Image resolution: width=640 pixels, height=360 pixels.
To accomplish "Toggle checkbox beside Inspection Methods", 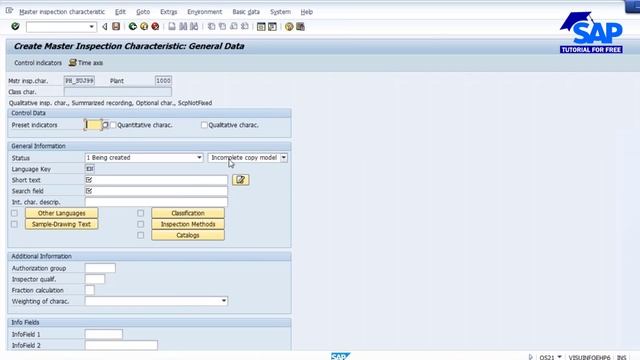I will click(140, 224).
